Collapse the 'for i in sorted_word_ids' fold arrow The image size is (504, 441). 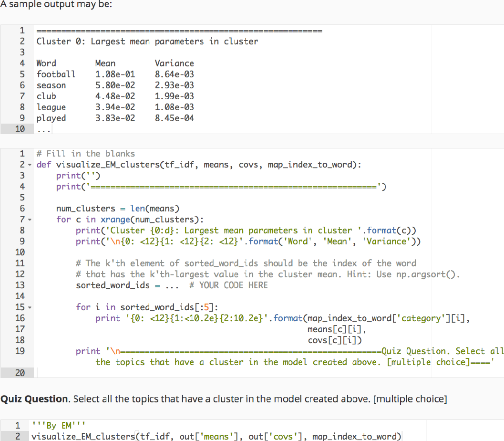[30, 307]
